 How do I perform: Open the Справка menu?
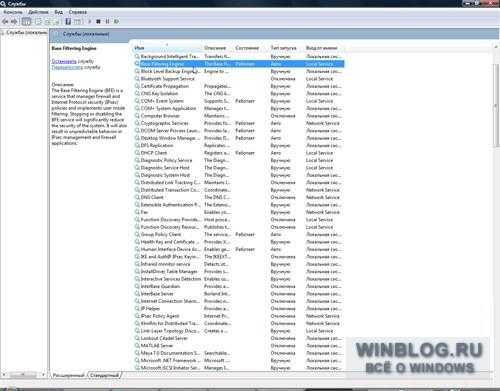pyautogui.click(x=78, y=12)
